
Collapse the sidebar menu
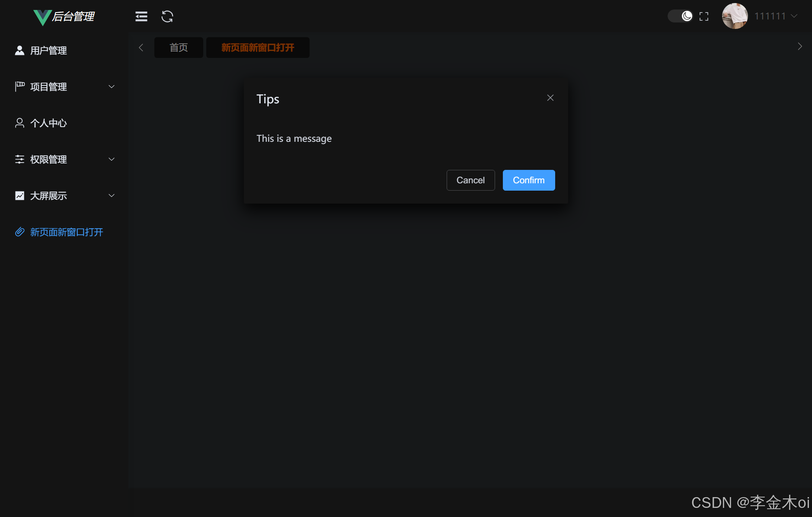coord(141,16)
